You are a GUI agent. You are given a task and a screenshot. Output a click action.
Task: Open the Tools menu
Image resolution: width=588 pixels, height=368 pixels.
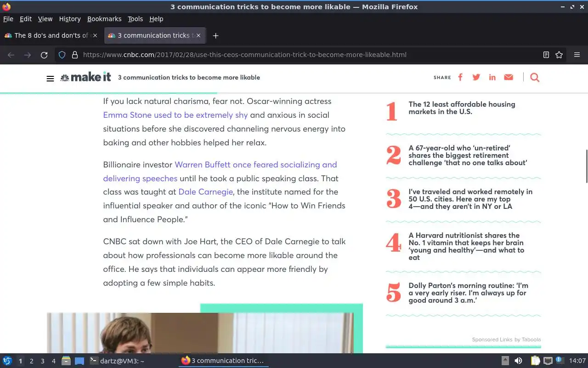pyautogui.click(x=136, y=19)
